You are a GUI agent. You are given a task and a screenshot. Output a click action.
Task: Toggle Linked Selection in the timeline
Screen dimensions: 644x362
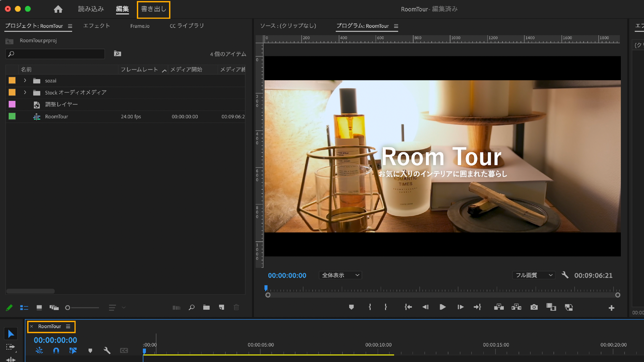pos(73,351)
